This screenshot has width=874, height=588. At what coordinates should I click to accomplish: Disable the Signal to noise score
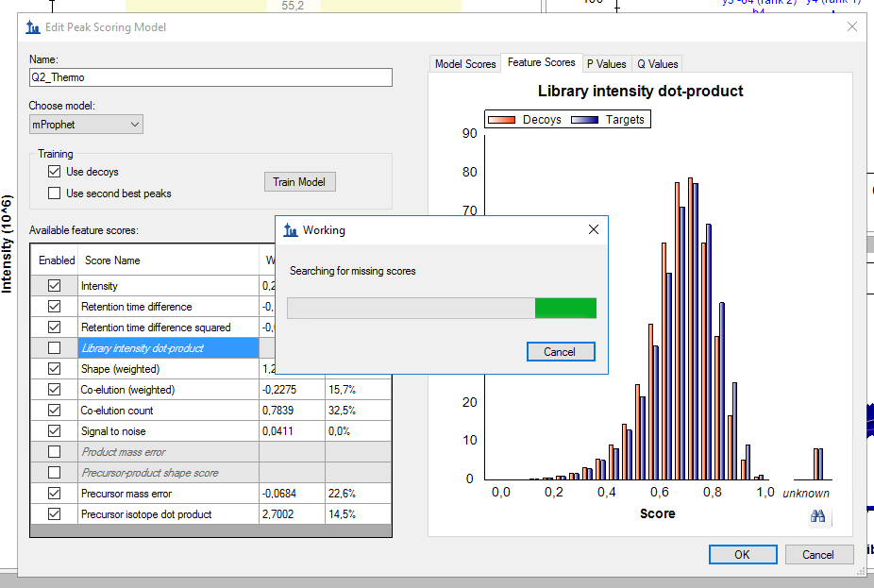tap(54, 431)
